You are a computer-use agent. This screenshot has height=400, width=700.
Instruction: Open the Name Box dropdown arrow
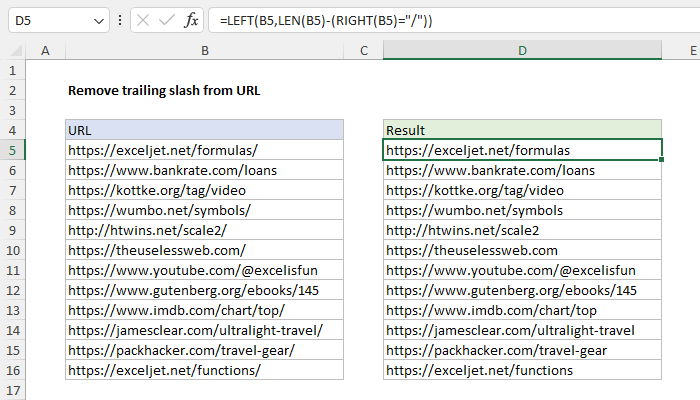point(99,21)
